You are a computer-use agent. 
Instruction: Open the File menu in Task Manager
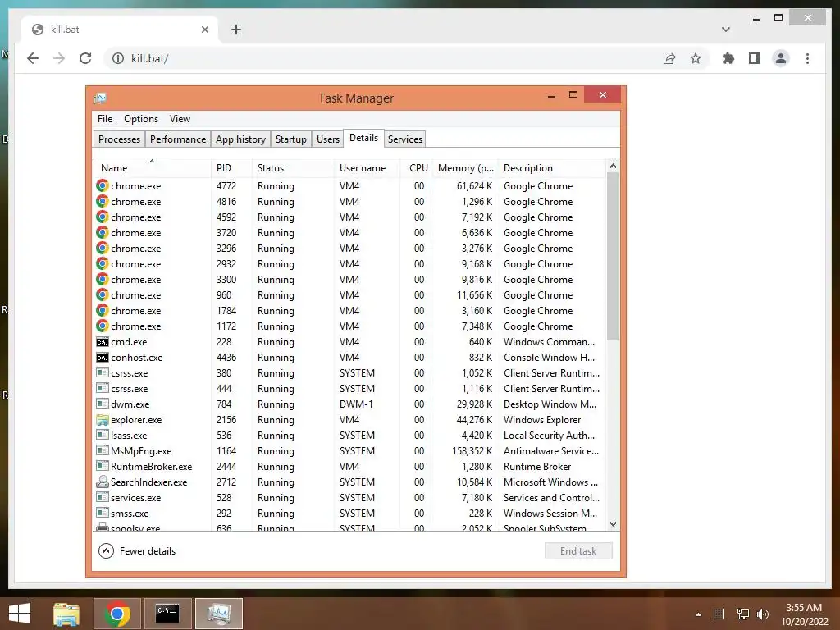pyautogui.click(x=105, y=119)
